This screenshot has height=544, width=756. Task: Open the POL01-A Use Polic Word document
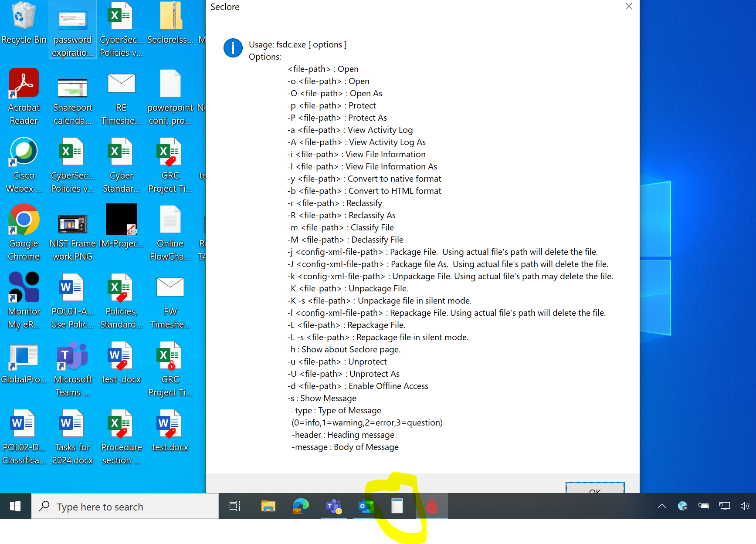[x=73, y=301]
